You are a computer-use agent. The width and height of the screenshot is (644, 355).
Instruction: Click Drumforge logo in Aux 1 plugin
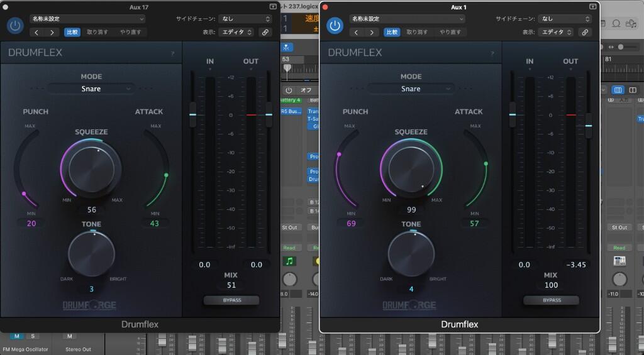(x=409, y=305)
